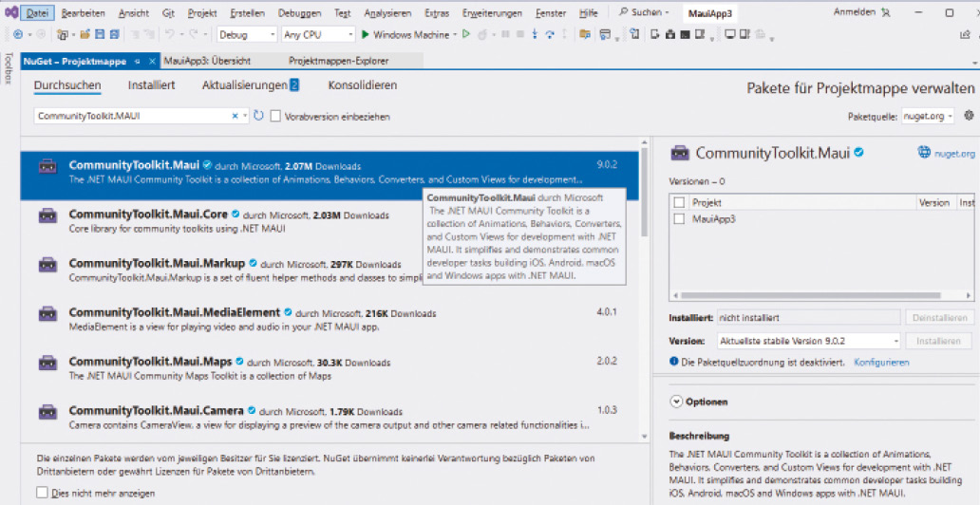This screenshot has height=505, width=980.
Task: Open the Paketquelle nuget.org dropdown
Action: [x=928, y=116]
